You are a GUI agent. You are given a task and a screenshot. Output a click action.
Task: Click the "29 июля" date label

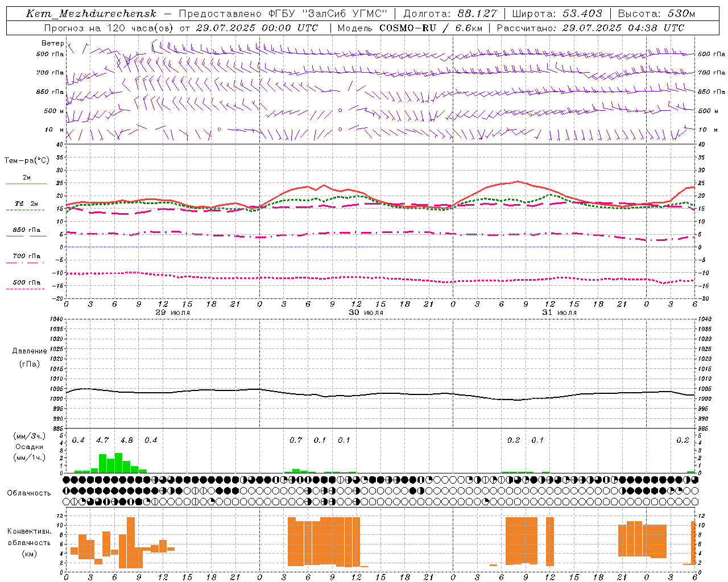(172, 313)
